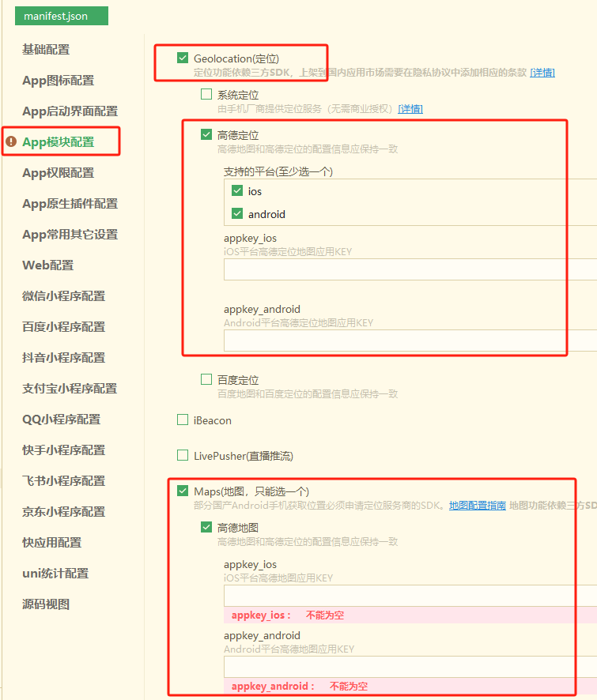Uncheck the ios platform checkbox
Image resolution: width=597 pixels, height=700 pixels.
pos(237,190)
